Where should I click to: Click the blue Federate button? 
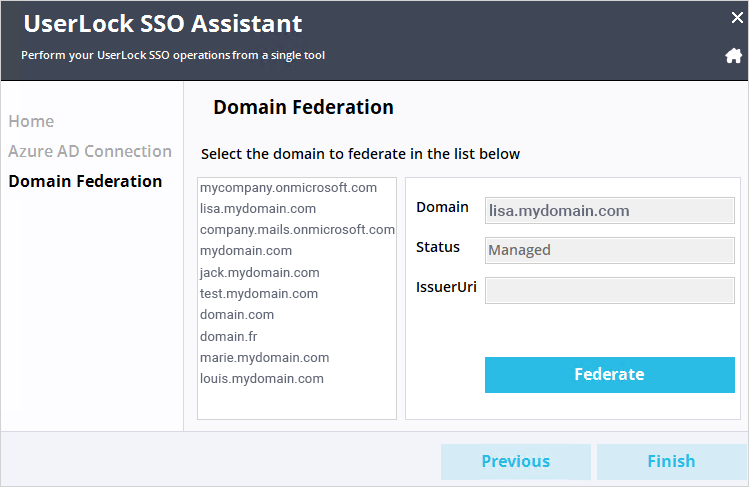coord(610,375)
